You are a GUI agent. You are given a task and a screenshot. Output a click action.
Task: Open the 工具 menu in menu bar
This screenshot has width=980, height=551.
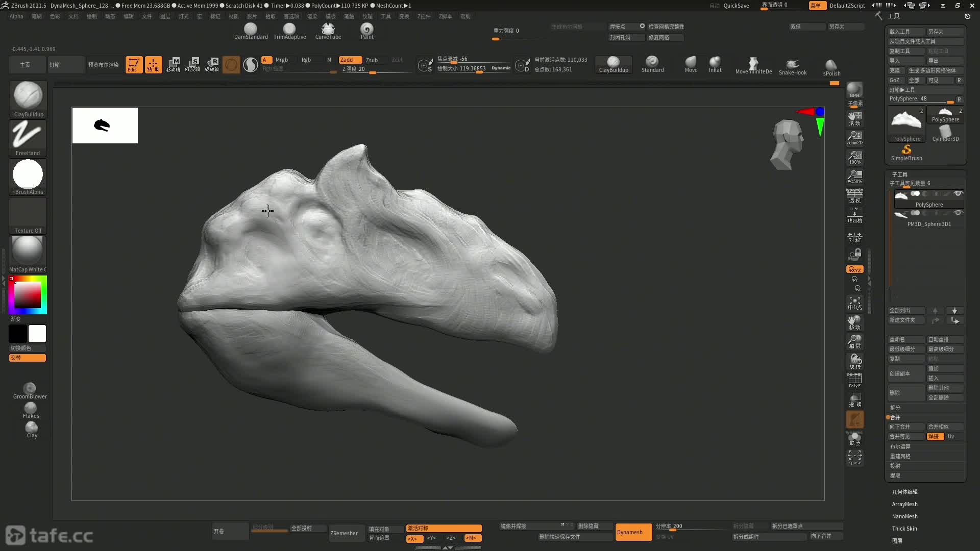click(386, 16)
